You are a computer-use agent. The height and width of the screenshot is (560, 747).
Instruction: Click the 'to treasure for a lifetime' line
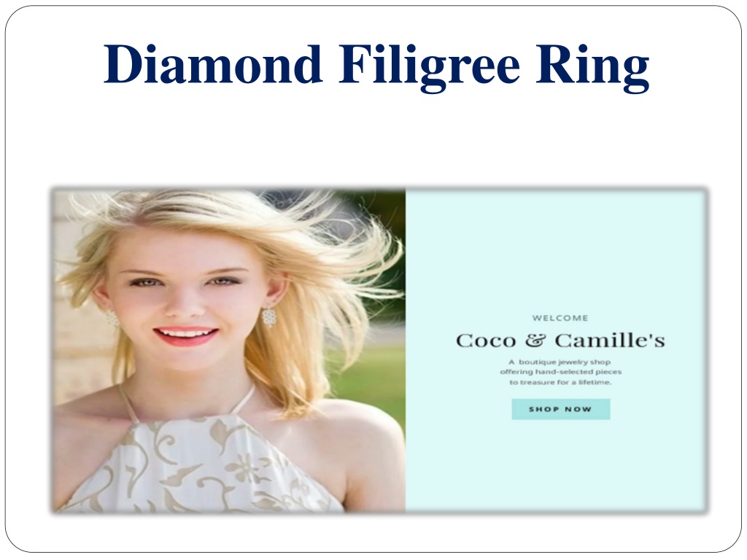click(x=560, y=382)
